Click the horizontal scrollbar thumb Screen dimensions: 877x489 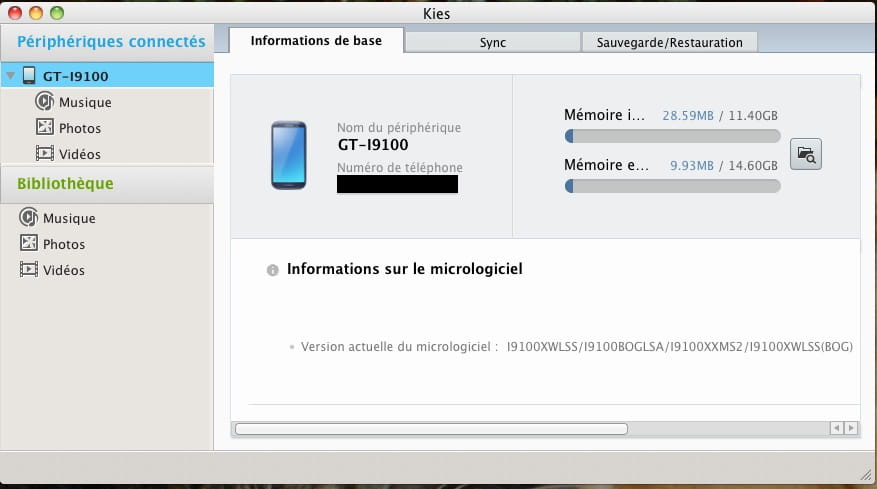431,429
